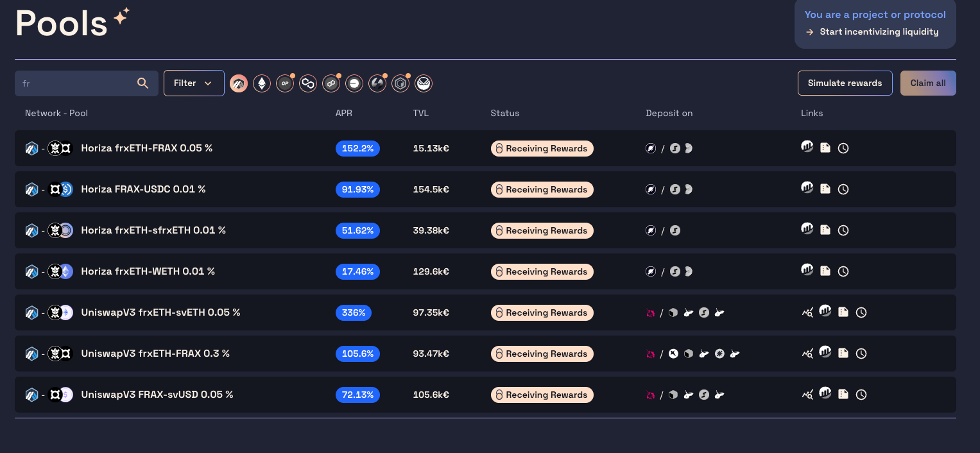Toggle the Base chain filter icon
This screenshot has height=453, width=980.
click(x=354, y=83)
